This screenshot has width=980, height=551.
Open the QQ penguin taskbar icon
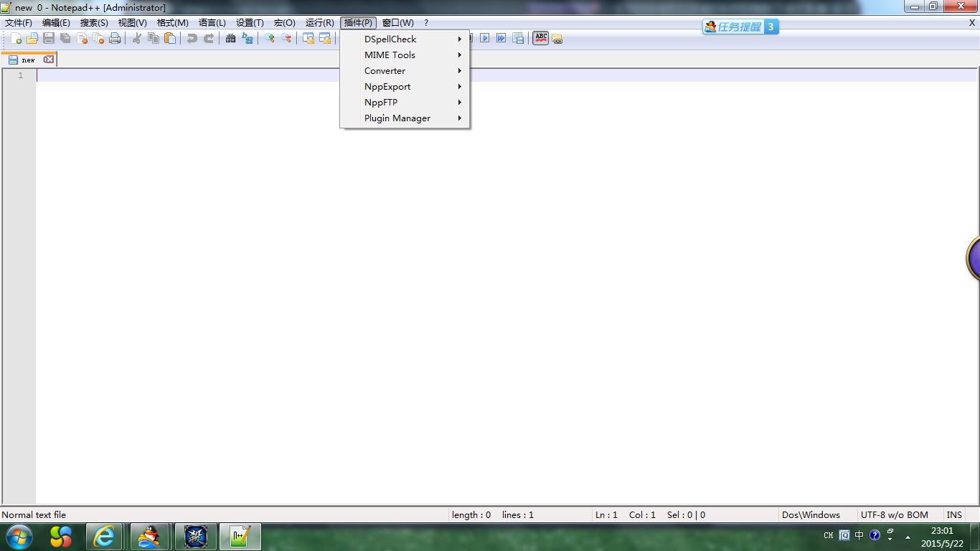(150, 536)
